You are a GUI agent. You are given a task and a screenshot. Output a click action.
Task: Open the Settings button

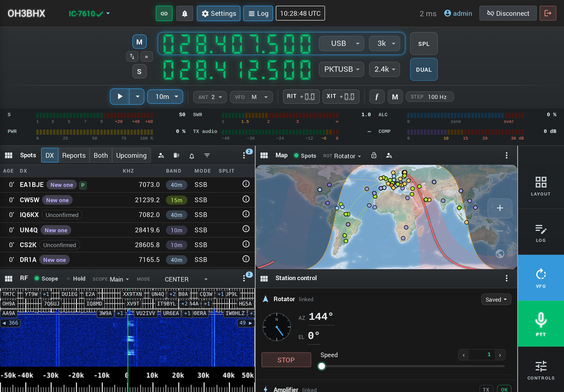219,14
